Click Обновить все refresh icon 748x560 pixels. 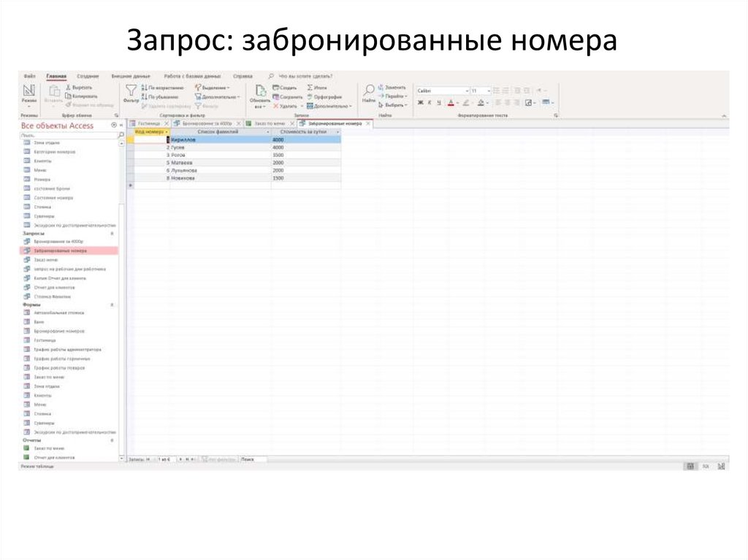point(261,91)
